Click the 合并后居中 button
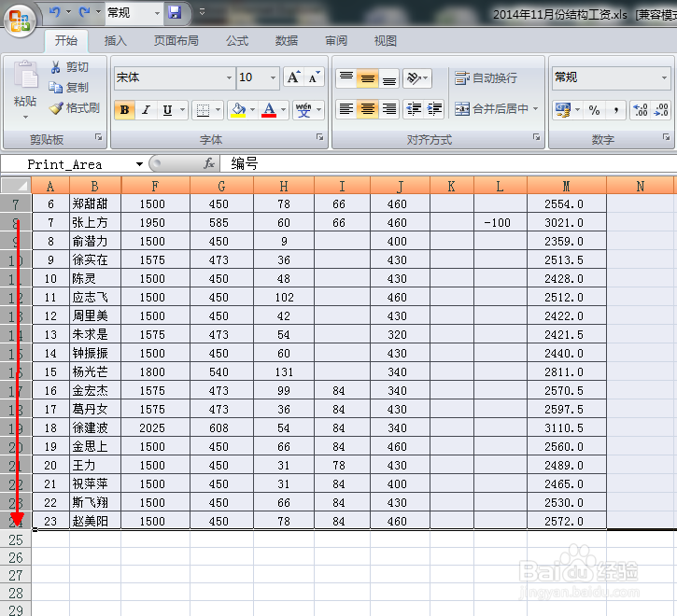 [491, 109]
